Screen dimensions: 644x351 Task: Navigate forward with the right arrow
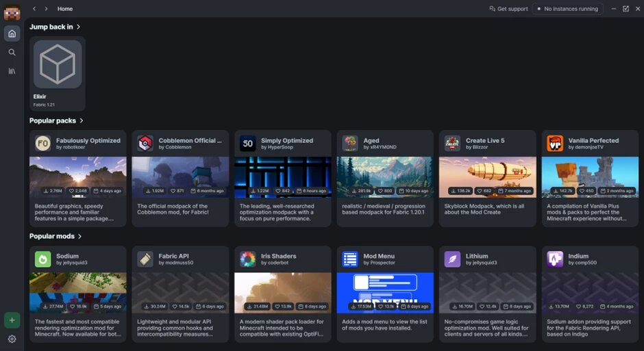tap(46, 9)
